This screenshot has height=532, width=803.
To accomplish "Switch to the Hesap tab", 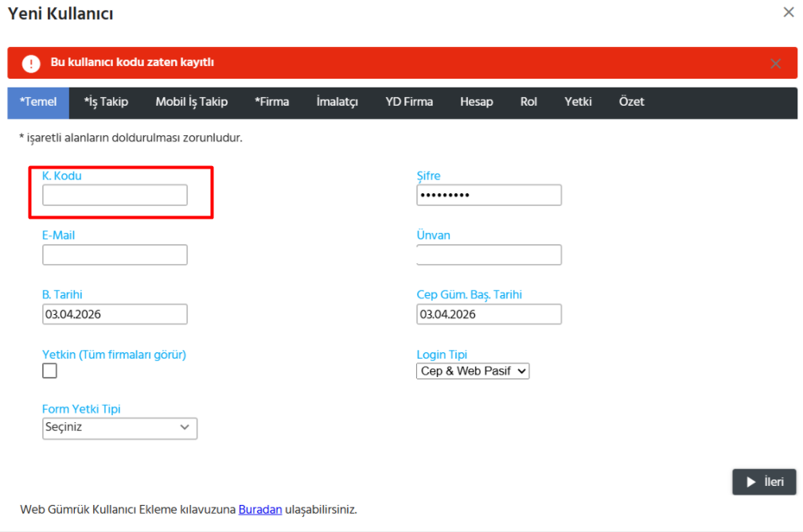I will pyautogui.click(x=476, y=102).
